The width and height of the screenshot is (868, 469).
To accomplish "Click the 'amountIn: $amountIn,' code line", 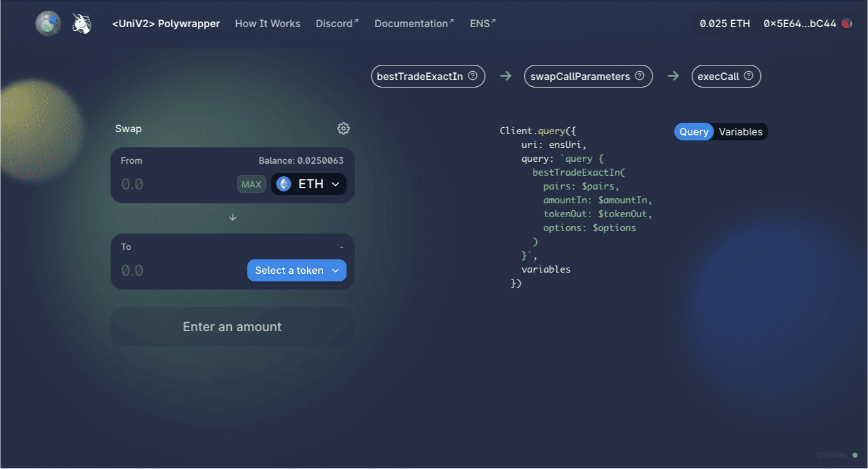I will coord(598,200).
